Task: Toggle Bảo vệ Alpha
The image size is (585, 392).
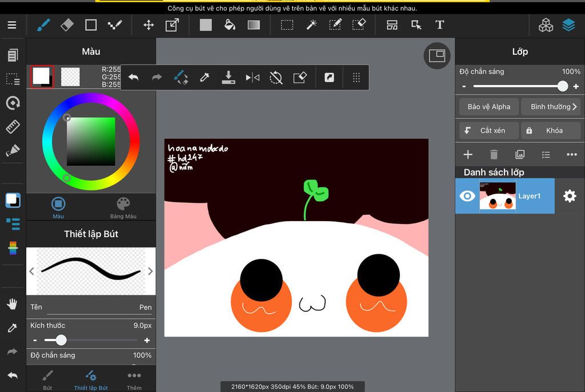Action: click(489, 107)
